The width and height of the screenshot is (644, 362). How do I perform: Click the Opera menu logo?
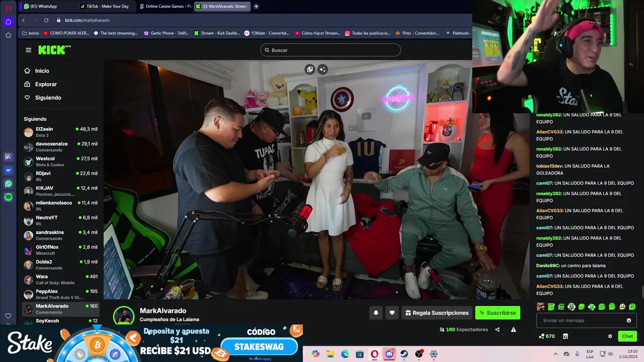click(8, 8)
